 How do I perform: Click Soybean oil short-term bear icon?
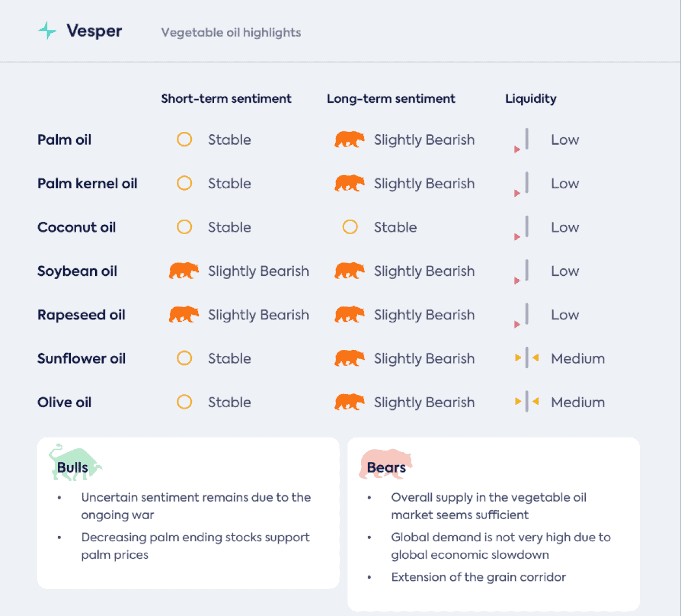point(184,270)
